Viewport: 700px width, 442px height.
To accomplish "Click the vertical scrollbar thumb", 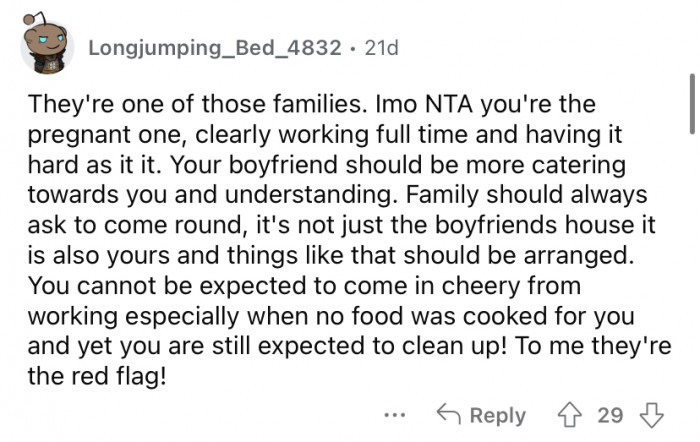I will tap(691, 100).
